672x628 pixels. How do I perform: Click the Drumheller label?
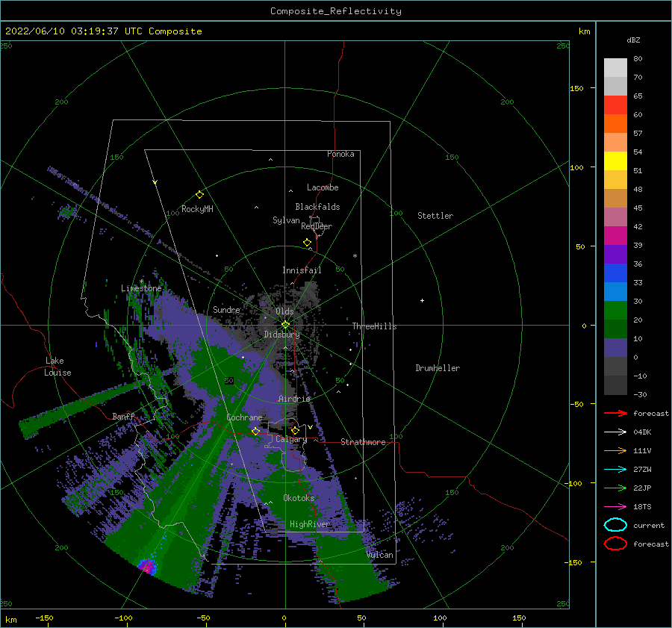[438, 368]
